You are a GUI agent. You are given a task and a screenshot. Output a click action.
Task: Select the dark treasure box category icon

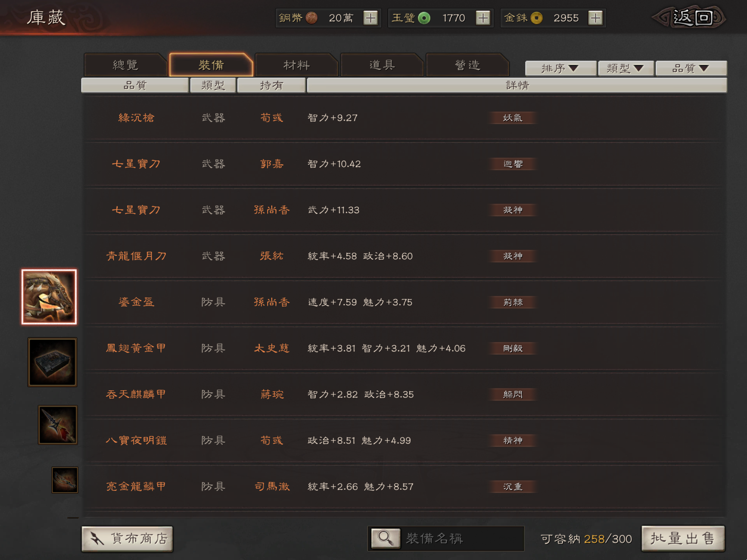pyautogui.click(x=52, y=362)
